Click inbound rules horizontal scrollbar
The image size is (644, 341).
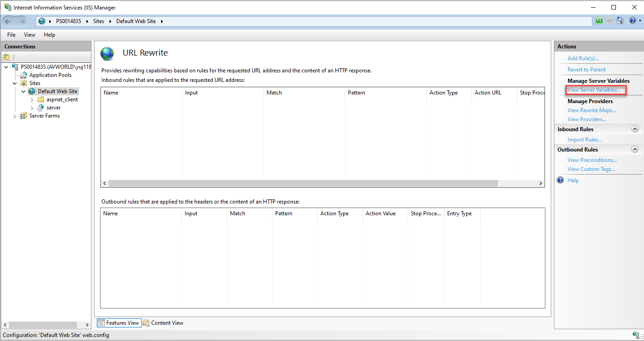tap(303, 183)
